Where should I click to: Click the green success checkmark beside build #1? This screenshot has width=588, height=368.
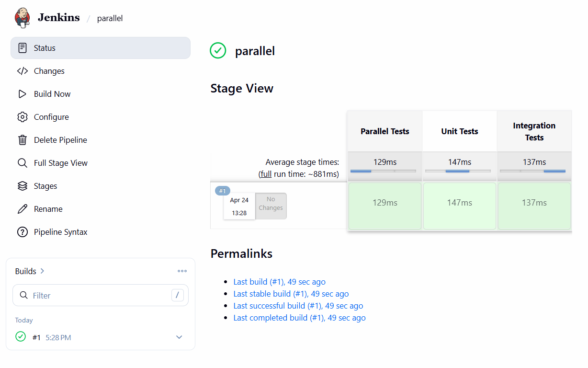[x=21, y=337]
